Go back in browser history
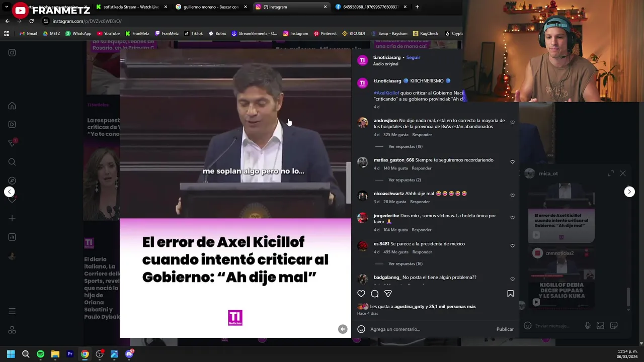 click(x=7, y=21)
